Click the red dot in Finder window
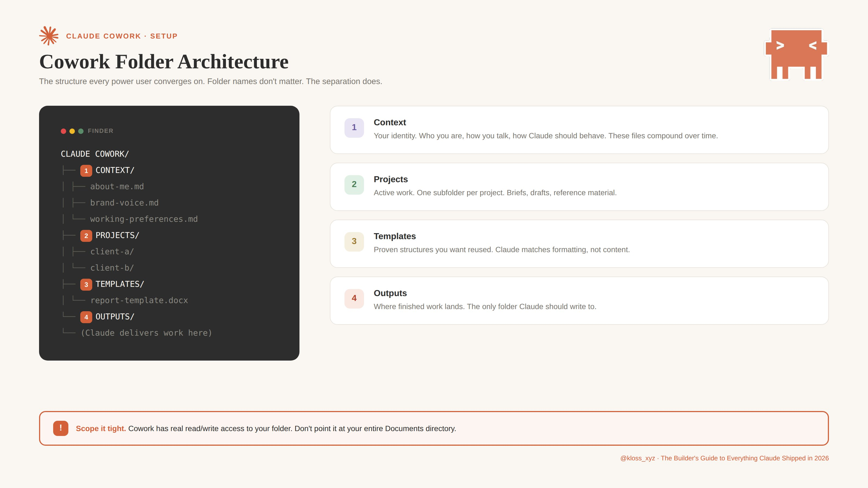The width and height of the screenshot is (868, 488). click(63, 131)
